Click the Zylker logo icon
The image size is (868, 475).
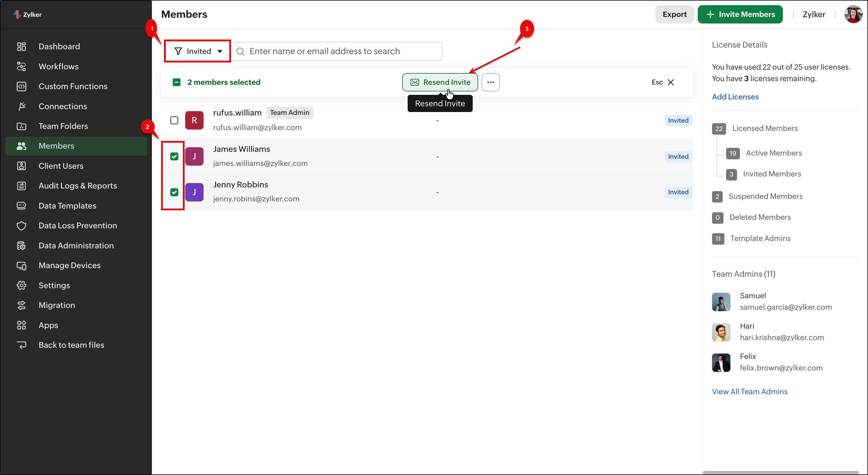(x=17, y=15)
